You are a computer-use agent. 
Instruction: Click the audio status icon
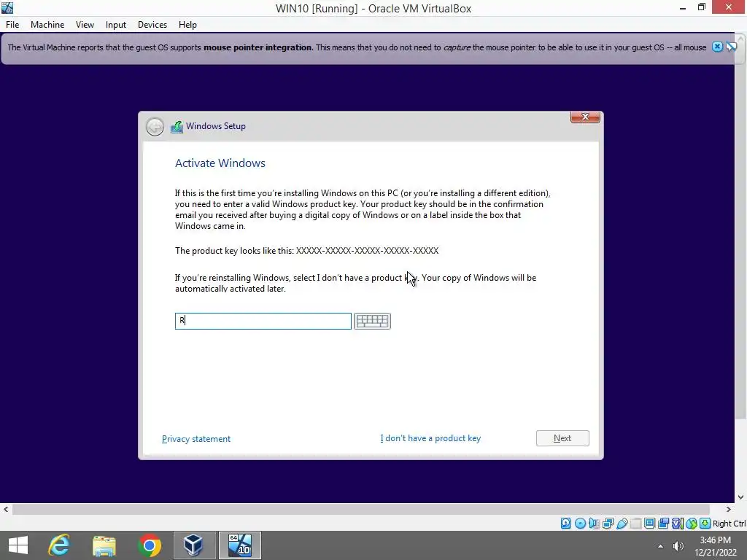(594, 524)
